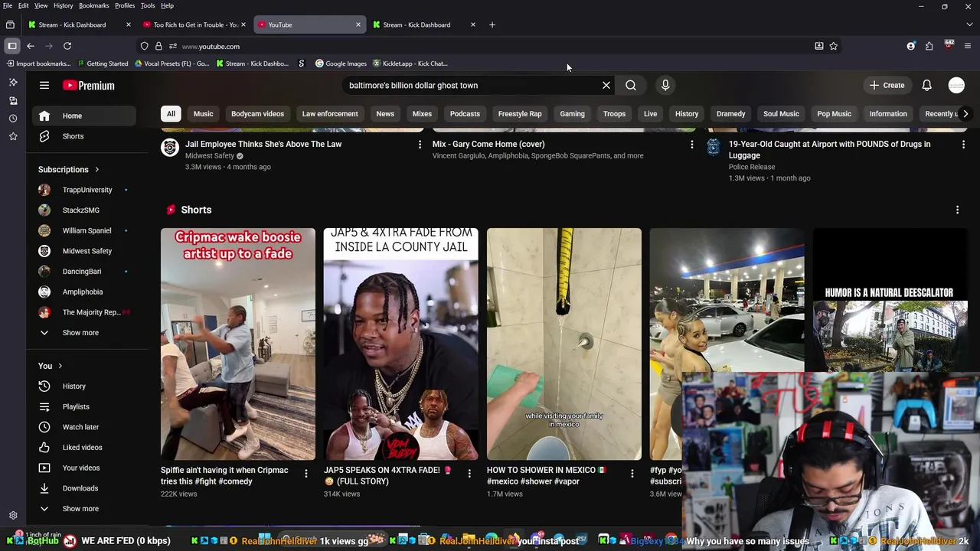
Task: Select the Music filter chip
Action: click(x=203, y=114)
